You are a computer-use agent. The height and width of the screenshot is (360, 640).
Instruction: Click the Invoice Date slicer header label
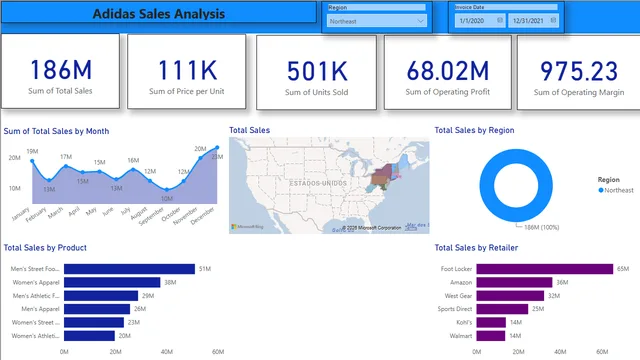[x=469, y=7]
